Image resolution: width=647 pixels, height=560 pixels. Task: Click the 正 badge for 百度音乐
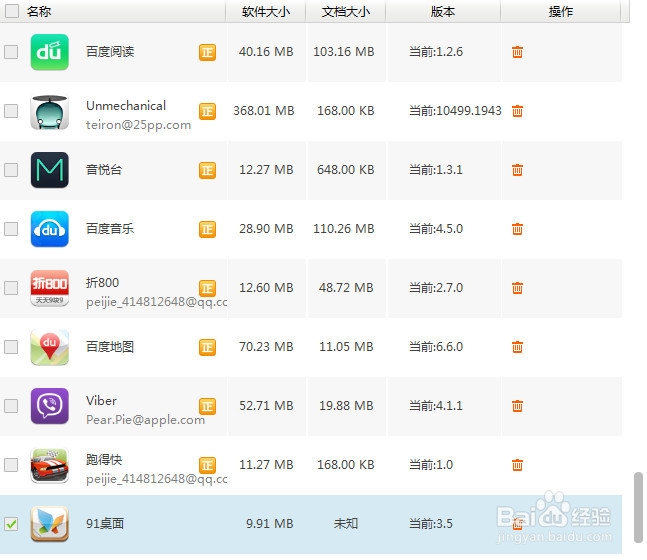pos(207,229)
